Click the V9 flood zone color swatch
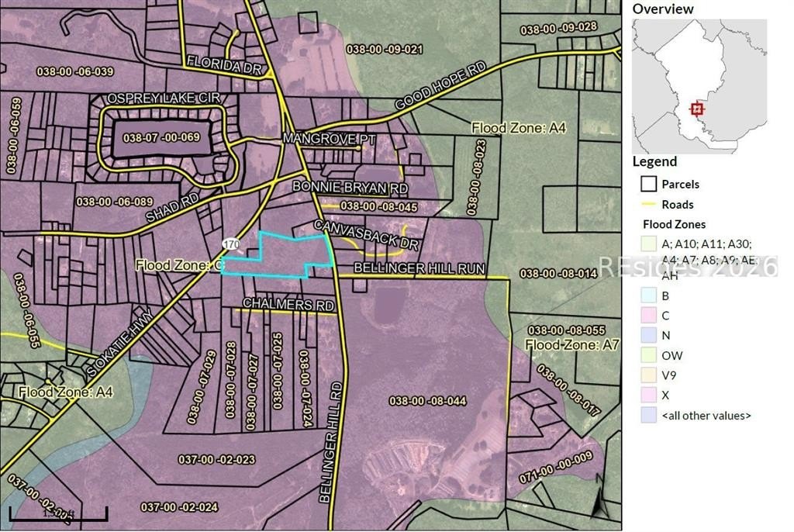 tap(649, 375)
